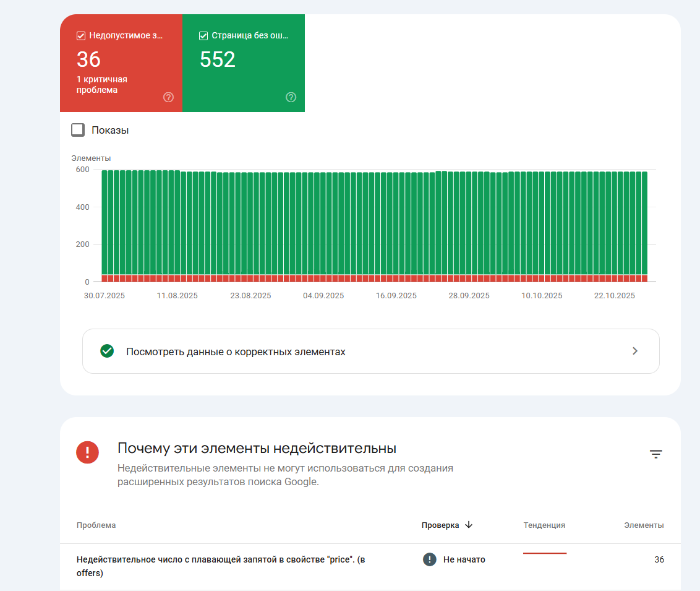The width and height of the screenshot is (700, 591).
Task: Click the 11.08.2025 date axis label
Action: point(177,296)
